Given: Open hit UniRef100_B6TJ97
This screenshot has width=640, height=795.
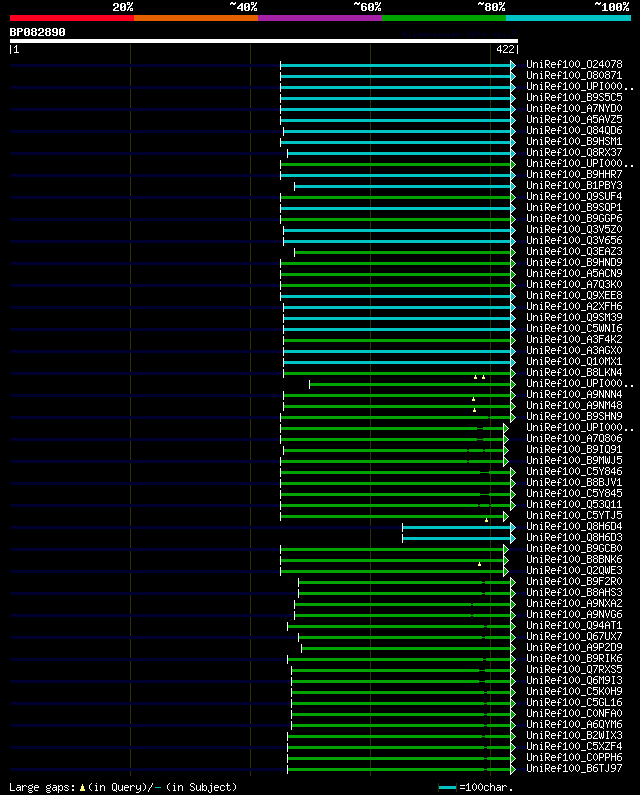Looking at the screenshot, I should [574, 768].
